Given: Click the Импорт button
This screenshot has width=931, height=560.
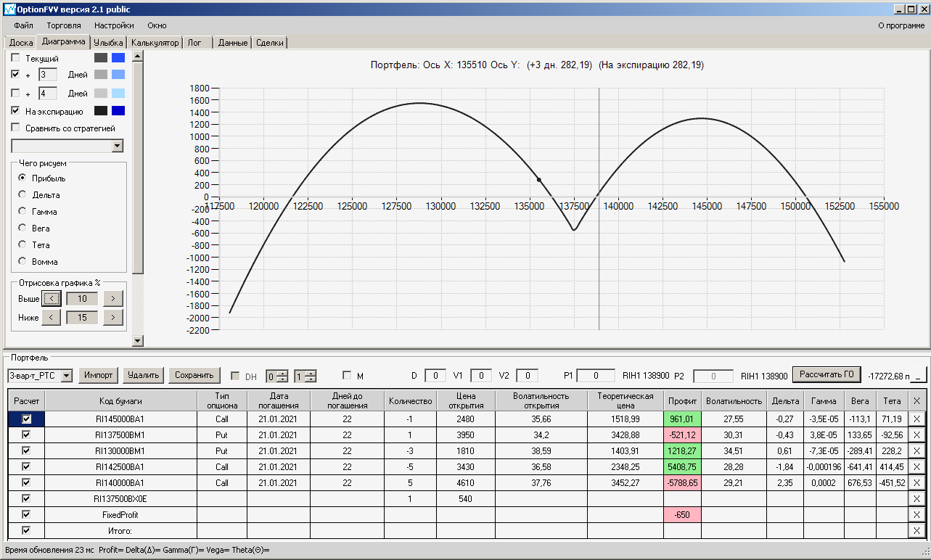Looking at the screenshot, I should (x=98, y=375).
